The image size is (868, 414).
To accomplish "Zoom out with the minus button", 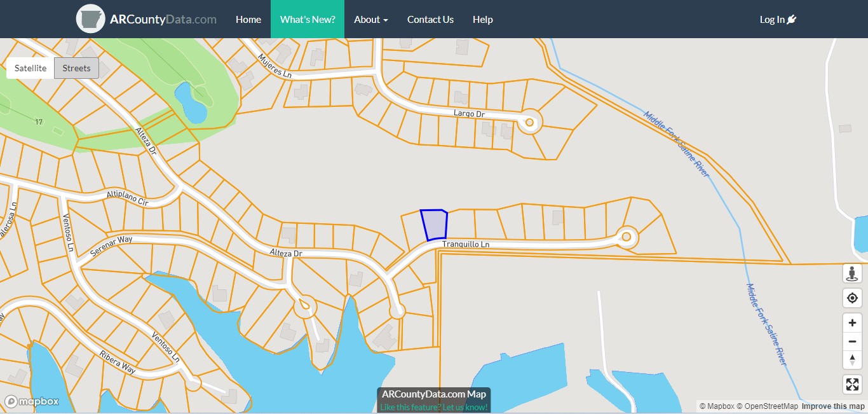I will (852, 342).
